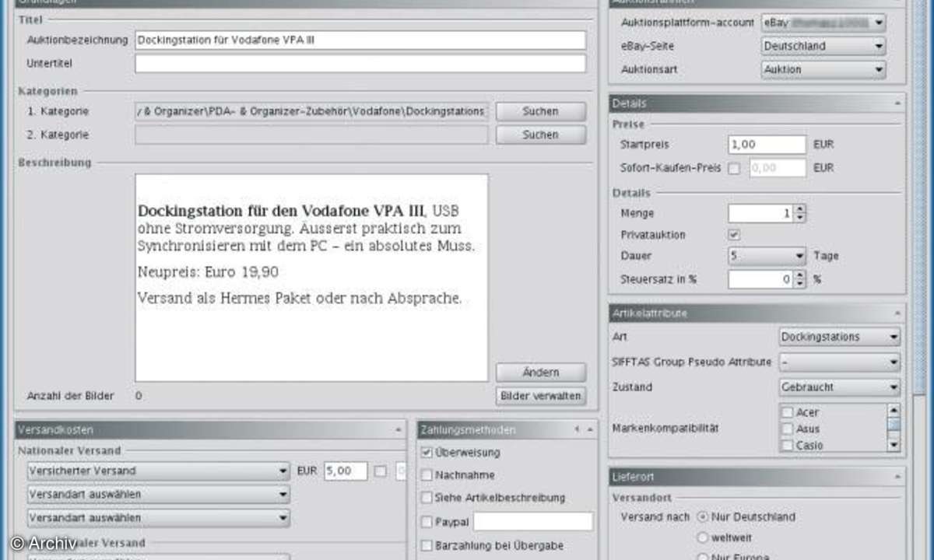Click the Steuersatz in % field
Image resolution: width=934 pixels, height=560 pixels.
coord(761,278)
